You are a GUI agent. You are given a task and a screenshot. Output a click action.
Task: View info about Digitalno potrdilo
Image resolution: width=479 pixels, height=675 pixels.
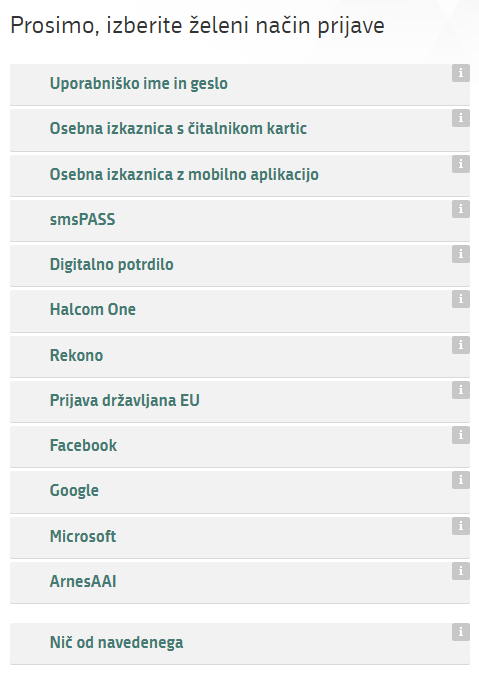(x=460, y=254)
